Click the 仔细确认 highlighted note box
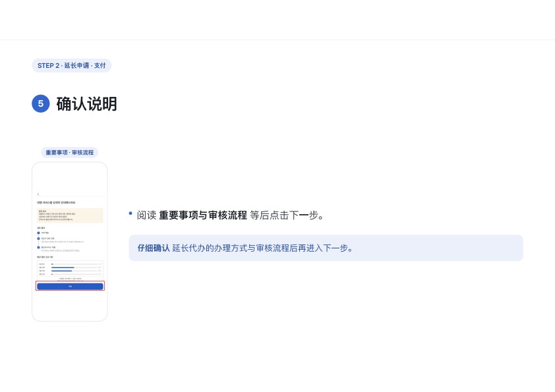 click(x=326, y=248)
